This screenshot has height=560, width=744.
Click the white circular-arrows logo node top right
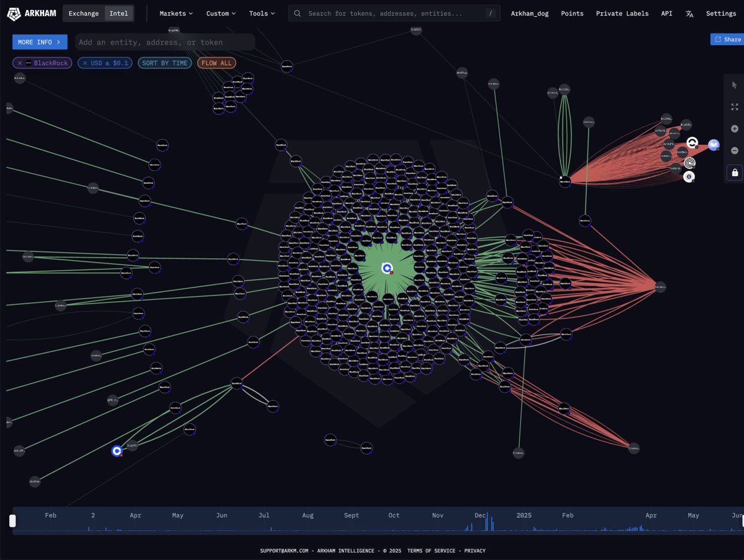[692, 144]
